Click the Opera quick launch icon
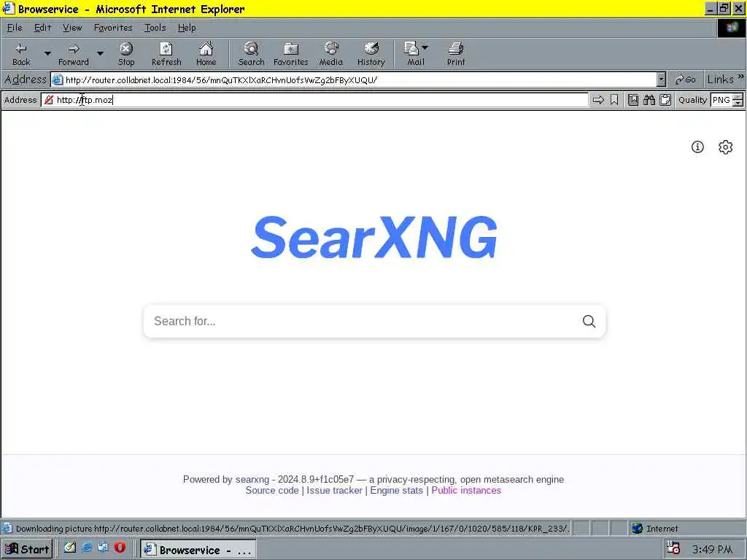The image size is (747, 560). [x=120, y=548]
